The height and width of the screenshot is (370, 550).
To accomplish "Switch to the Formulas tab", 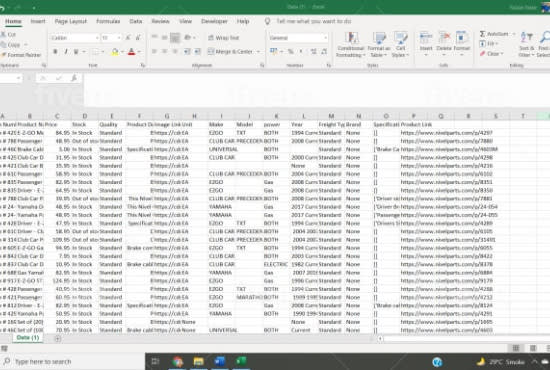I will (x=108, y=21).
